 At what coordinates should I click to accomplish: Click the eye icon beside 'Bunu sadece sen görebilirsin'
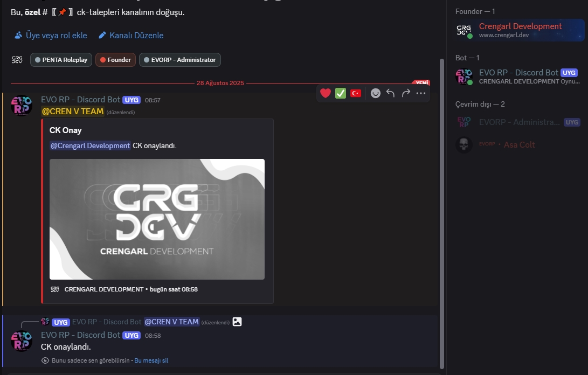tap(45, 360)
